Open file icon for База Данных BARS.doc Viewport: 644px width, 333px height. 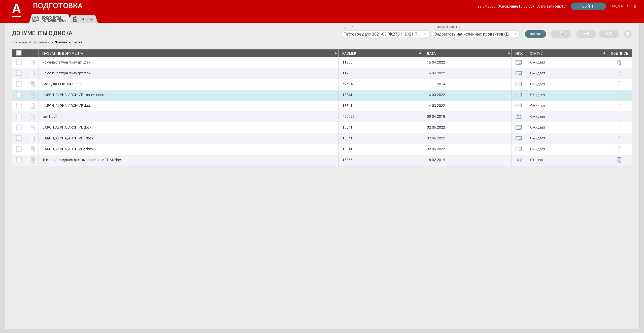[32, 84]
